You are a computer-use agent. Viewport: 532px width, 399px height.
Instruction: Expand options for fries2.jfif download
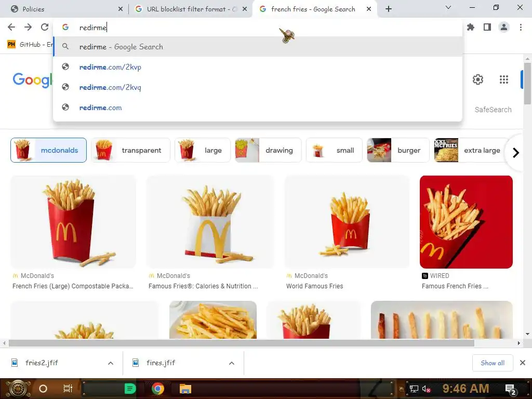pyautogui.click(x=111, y=363)
